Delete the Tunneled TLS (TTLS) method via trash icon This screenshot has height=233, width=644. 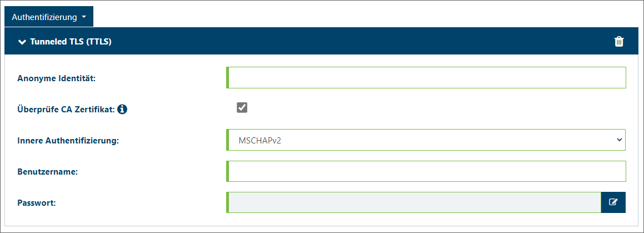[618, 42]
